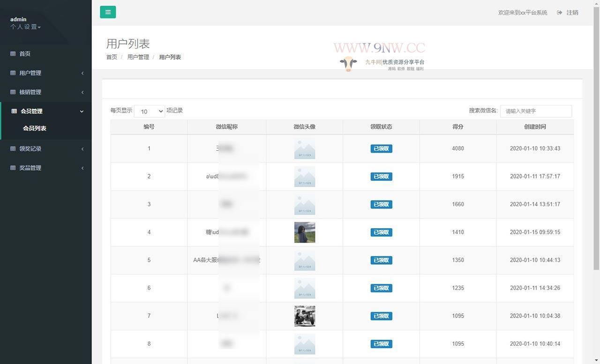This screenshot has height=364, width=600.
Task: Click timestamp 2020-01-15 09:59:15
Action: (x=535, y=232)
